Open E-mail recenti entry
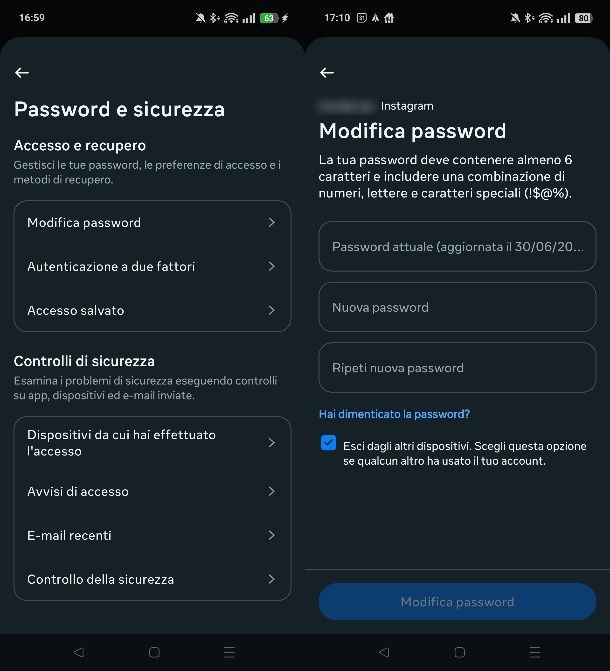Image resolution: width=610 pixels, height=671 pixels. pyautogui.click(x=152, y=536)
